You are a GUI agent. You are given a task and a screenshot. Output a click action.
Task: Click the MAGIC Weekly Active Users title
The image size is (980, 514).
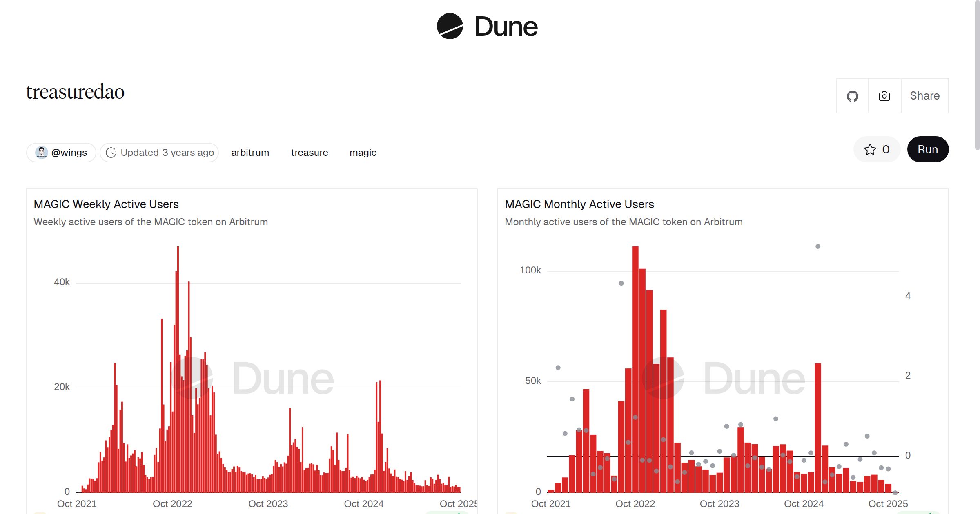click(106, 204)
